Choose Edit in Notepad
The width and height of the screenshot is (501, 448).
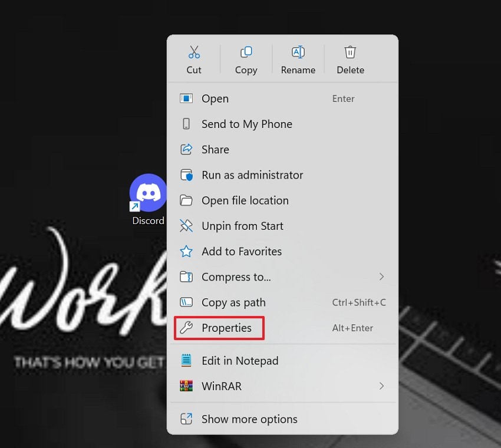point(240,360)
